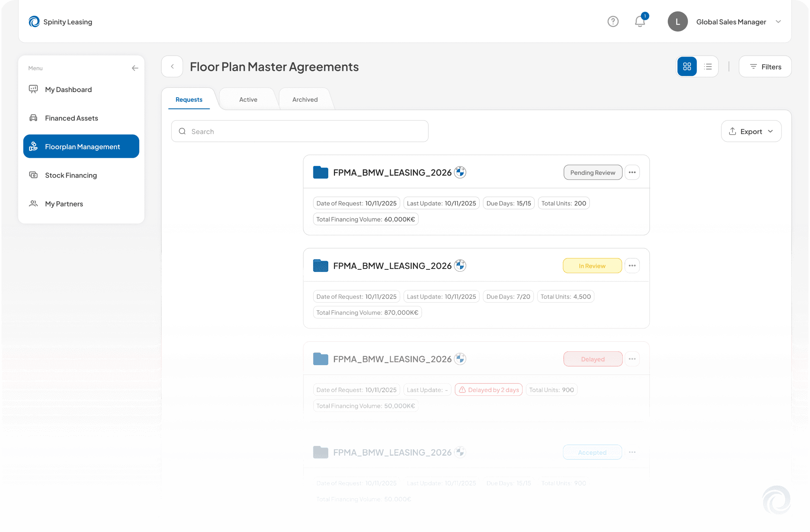
Task: Open the notifications bell
Action: click(x=640, y=22)
